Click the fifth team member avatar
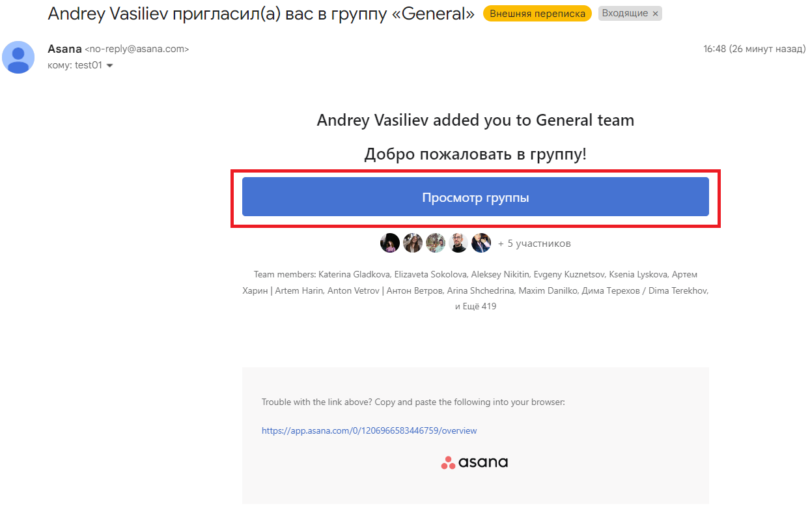810x532 pixels. tap(481, 243)
